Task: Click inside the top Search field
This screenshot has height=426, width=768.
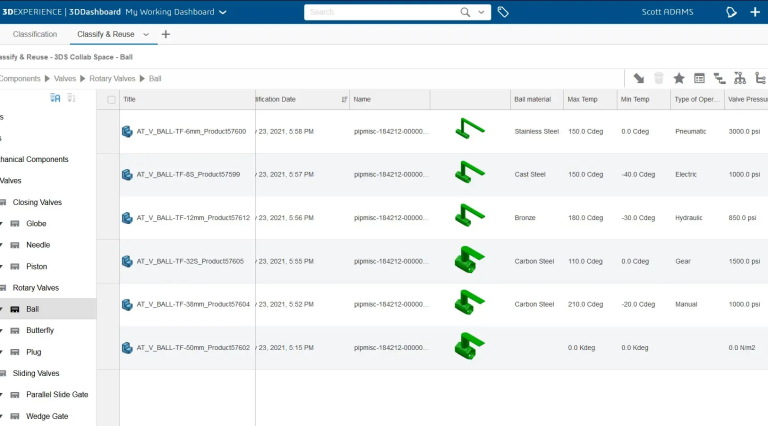Action: point(380,12)
